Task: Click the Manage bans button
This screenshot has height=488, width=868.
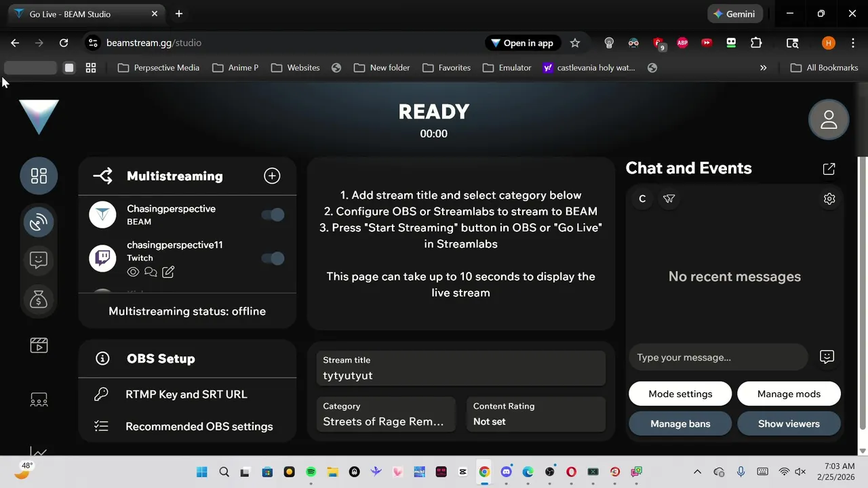Action: click(x=680, y=424)
